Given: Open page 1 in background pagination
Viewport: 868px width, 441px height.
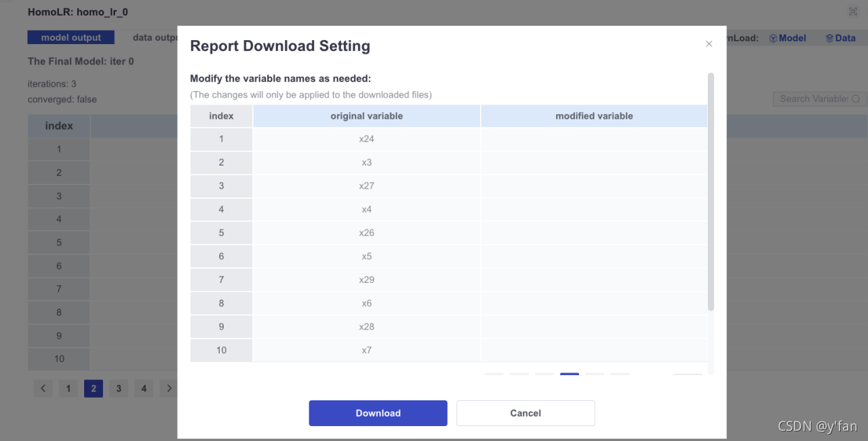Looking at the screenshot, I should point(68,389).
